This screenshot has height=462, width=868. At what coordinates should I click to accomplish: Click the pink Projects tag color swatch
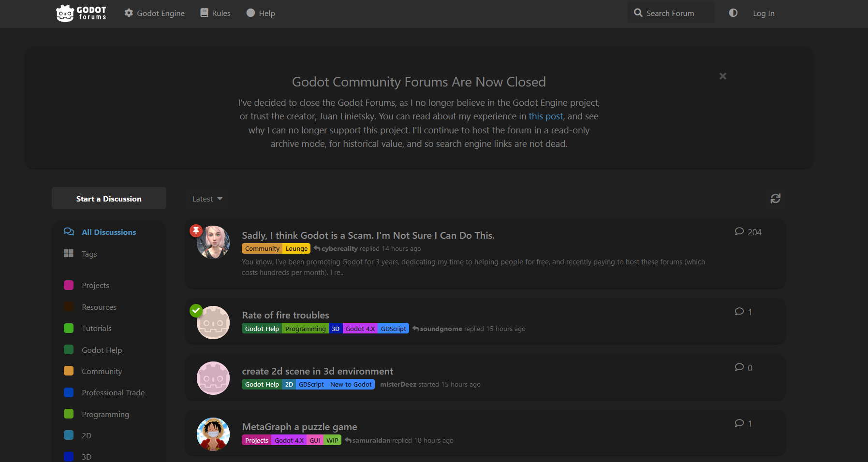click(69, 285)
